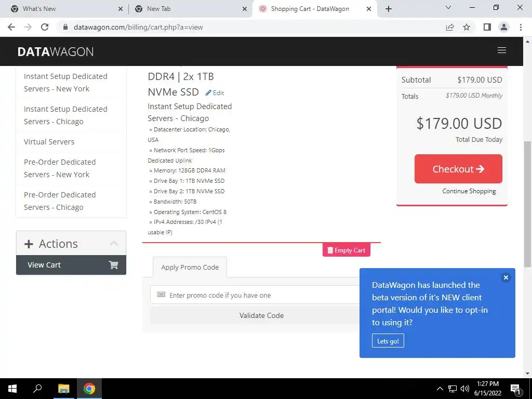Open Windows Start menu
This screenshot has height=399, width=532.
[12, 389]
